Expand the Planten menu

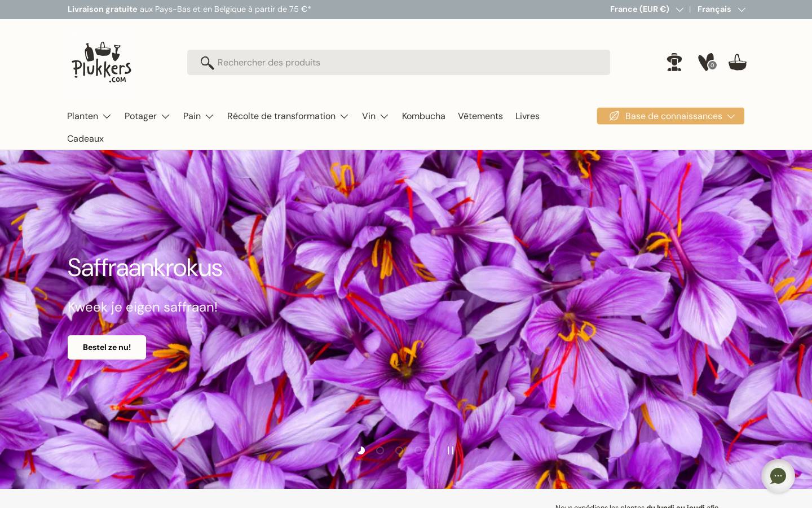pyautogui.click(x=89, y=116)
